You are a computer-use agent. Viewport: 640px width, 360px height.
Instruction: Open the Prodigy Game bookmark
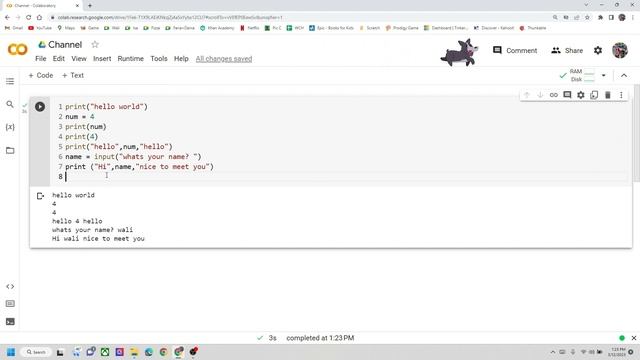tap(402, 28)
